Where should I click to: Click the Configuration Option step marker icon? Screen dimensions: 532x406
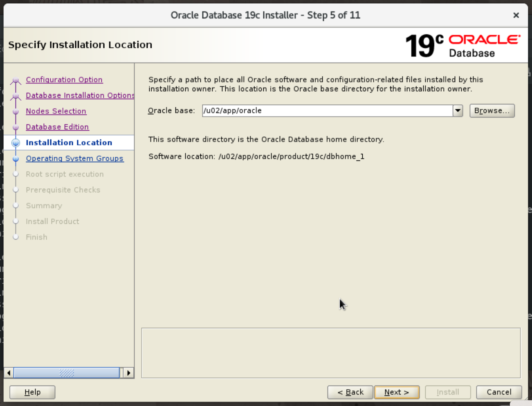click(16, 80)
